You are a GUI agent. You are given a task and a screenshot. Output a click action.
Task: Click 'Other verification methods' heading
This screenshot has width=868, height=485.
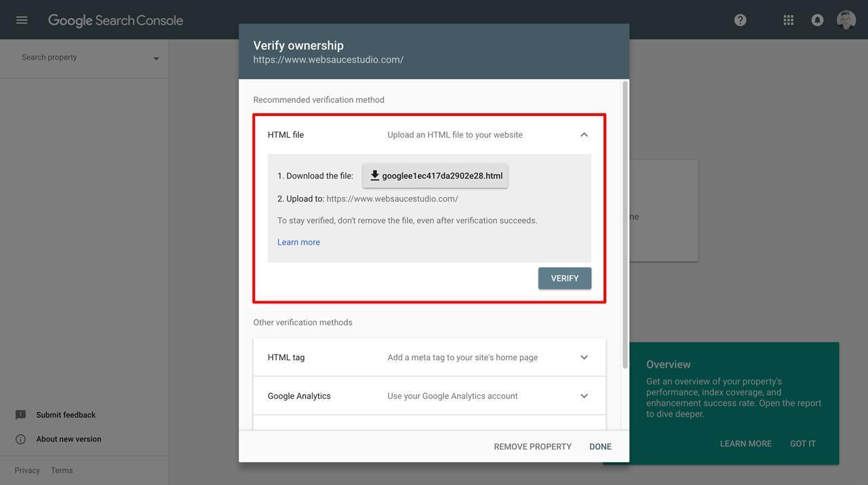click(x=302, y=322)
